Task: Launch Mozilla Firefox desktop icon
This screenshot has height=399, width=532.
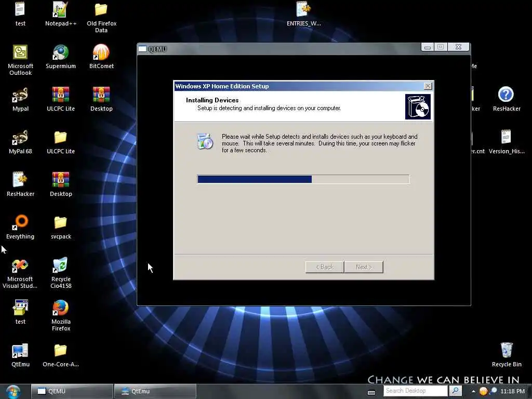Action: point(60,308)
